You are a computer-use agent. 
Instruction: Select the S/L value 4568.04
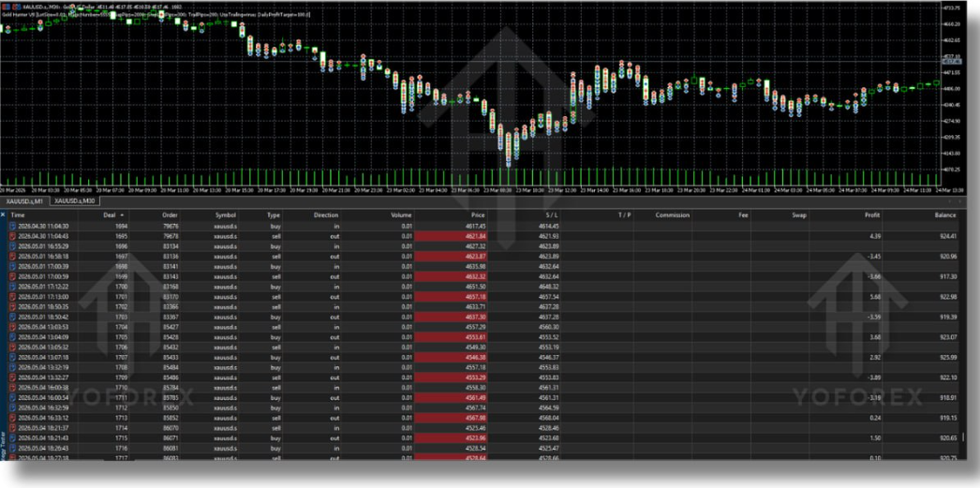point(548,418)
